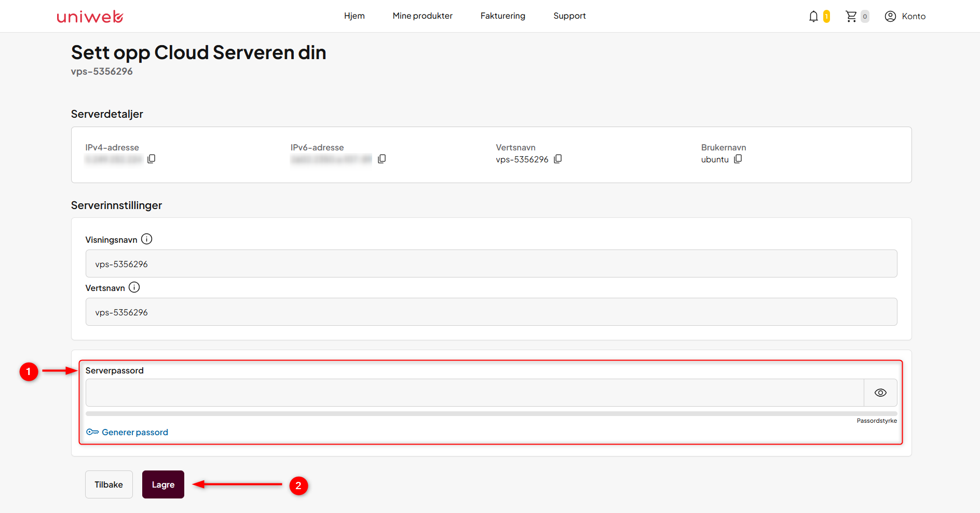The width and height of the screenshot is (980, 513).
Task: Click the IPv4-adresse label
Action: click(112, 147)
